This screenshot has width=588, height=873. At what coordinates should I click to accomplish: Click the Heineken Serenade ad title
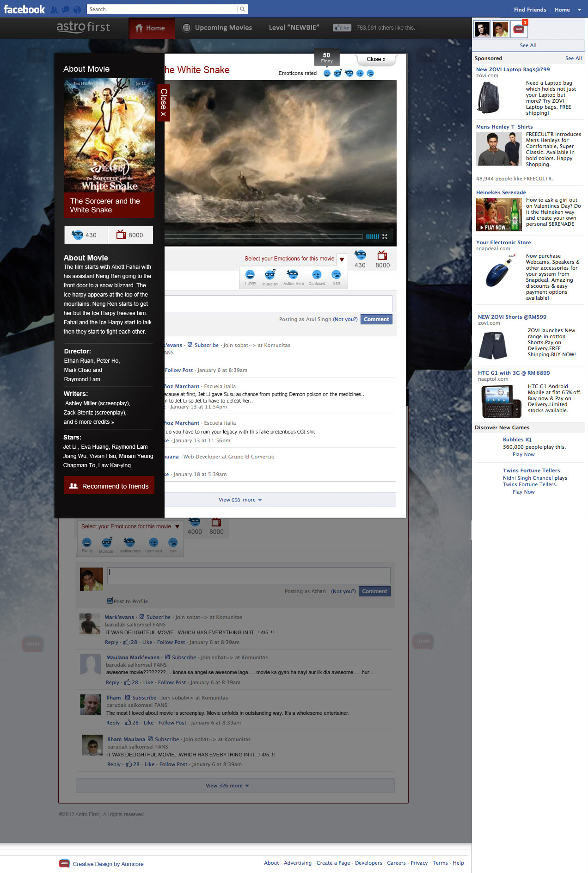pyautogui.click(x=501, y=192)
